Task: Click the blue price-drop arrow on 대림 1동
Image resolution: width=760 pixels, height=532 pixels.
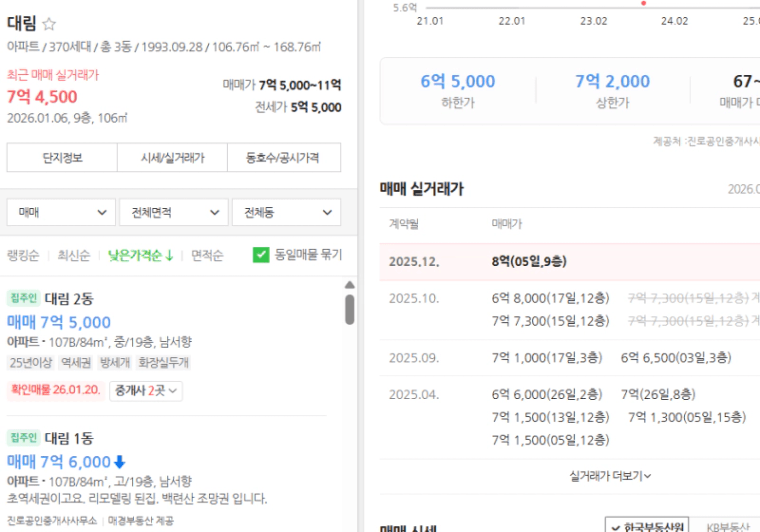Action: tap(119, 461)
